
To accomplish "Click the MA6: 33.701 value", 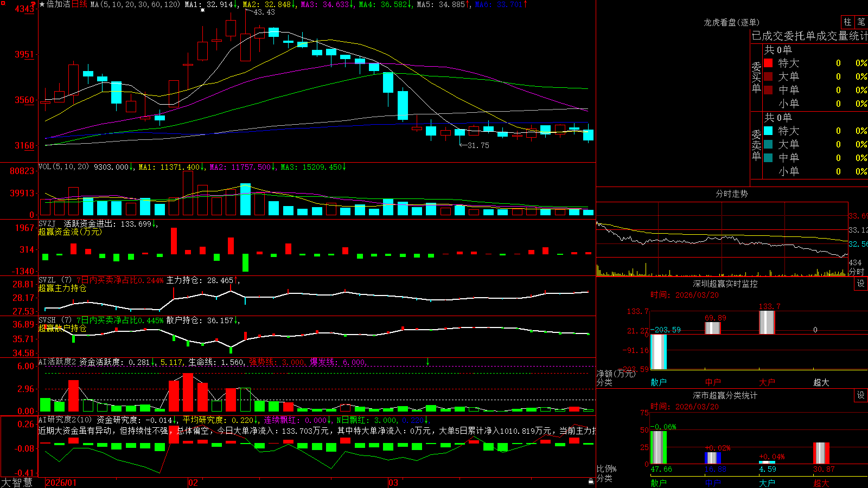I will click(500, 4).
